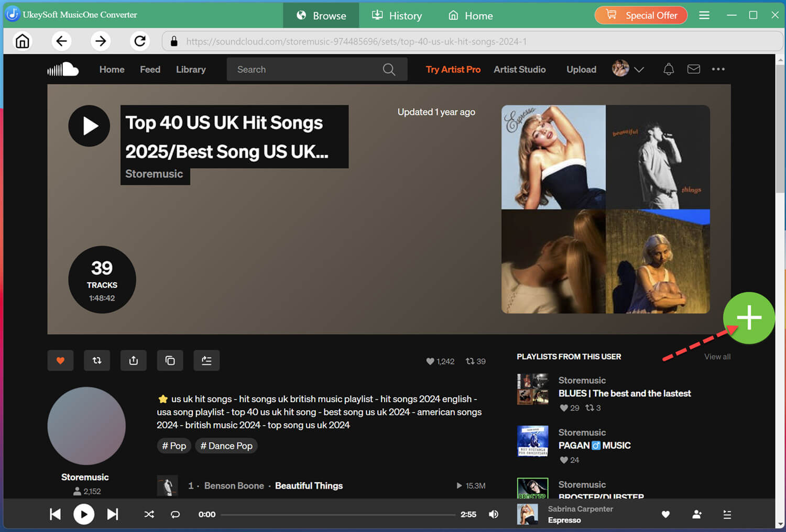Open BLUES | The best and the lastest playlist
Image resolution: width=786 pixels, height=532 pixels.
pos(625,393)
